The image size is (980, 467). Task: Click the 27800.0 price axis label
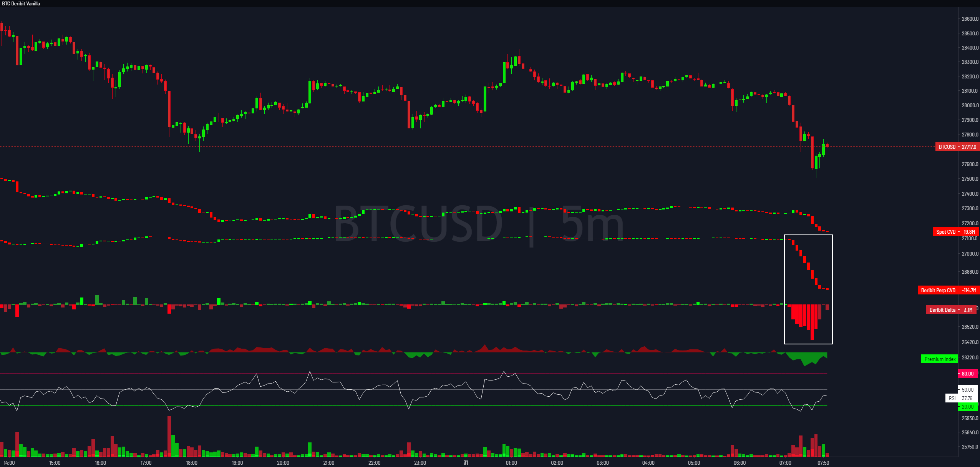970,135
